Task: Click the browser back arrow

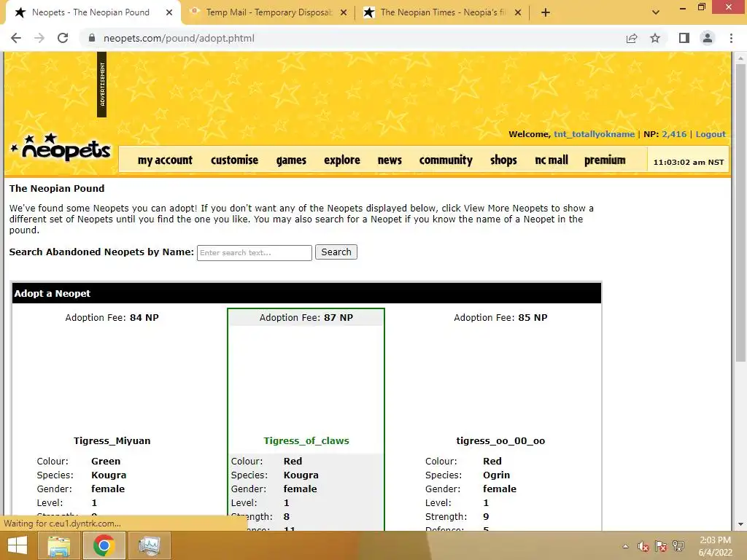Action: pyautogui.click(x=16, y=38)
